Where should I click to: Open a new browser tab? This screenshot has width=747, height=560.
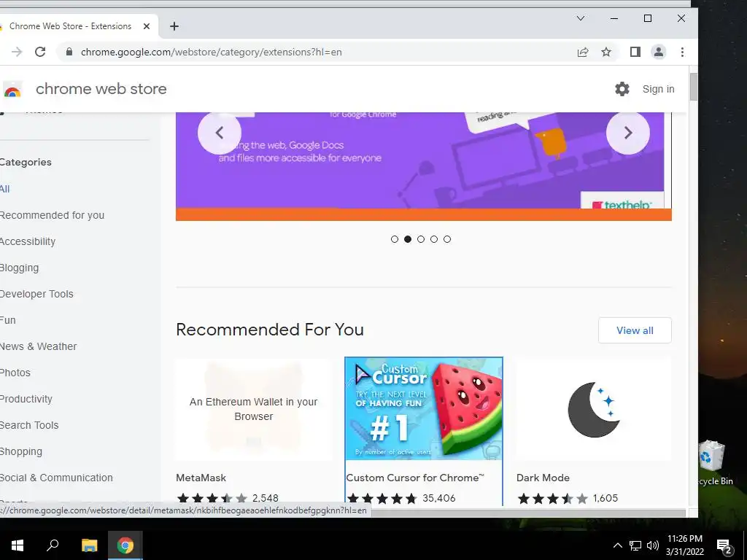174,26
